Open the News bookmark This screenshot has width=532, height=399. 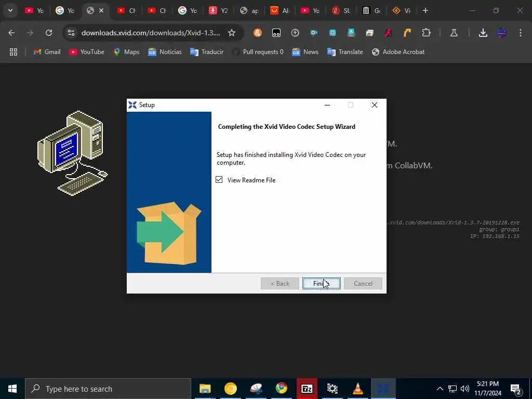[305, 52]
